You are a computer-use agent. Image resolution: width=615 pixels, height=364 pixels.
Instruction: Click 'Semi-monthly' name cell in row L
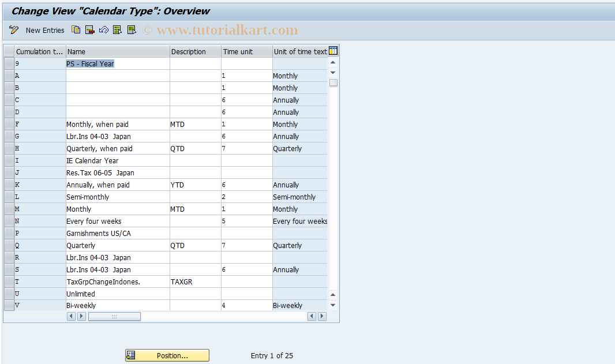(118, 197)
